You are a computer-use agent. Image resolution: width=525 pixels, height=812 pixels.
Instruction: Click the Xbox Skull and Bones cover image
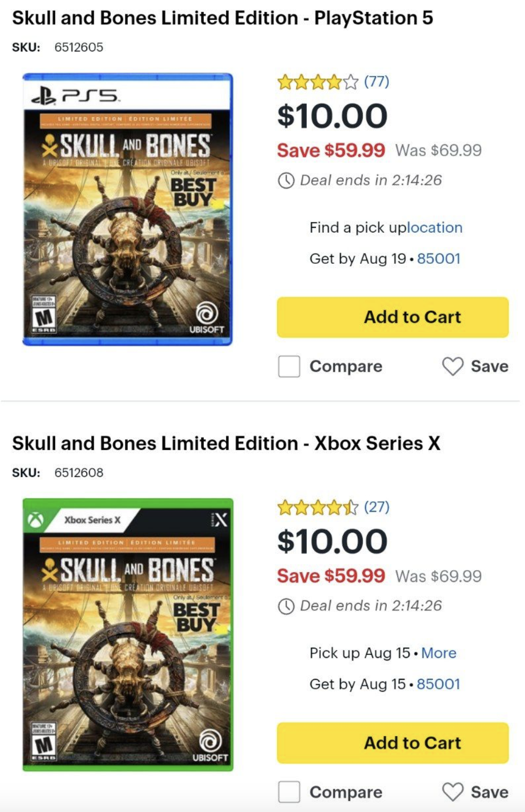pyautogui.click(x=128, y=634)
